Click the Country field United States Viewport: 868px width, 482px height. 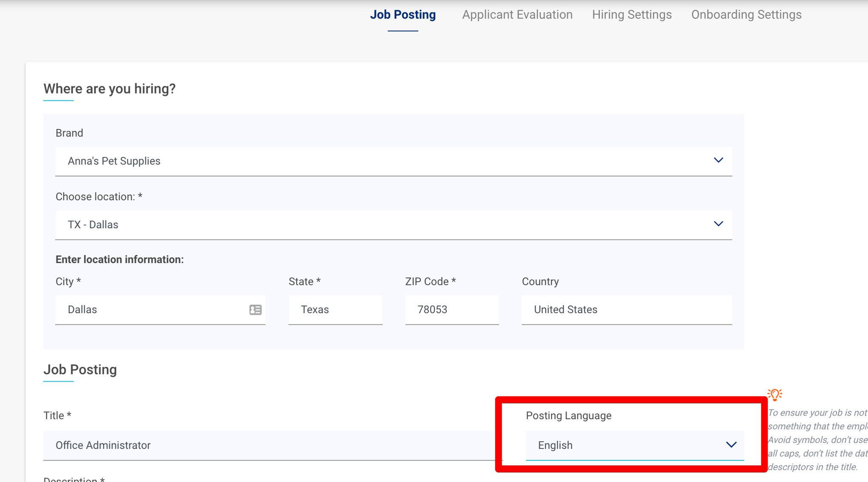[x=626, y=310]
